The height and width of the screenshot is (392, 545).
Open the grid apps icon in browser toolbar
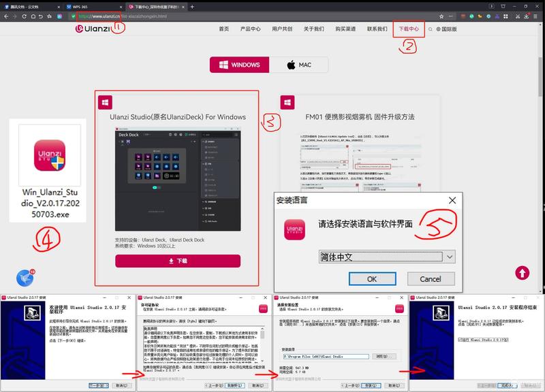505,16
